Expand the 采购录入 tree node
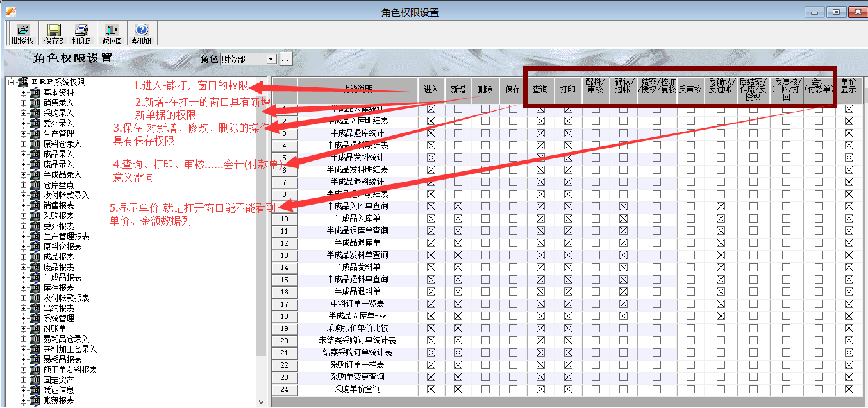This screenshot has width=868, height=408. click(24, 113)
